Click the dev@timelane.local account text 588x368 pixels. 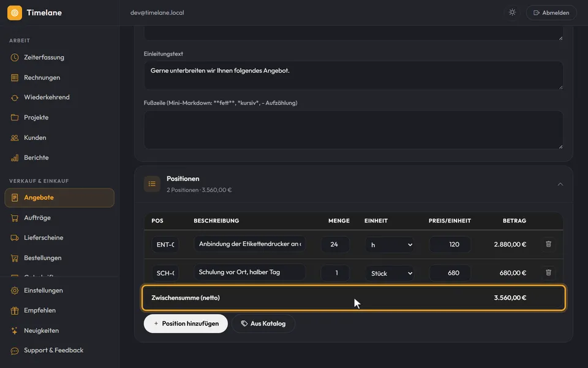click(157, 13)
